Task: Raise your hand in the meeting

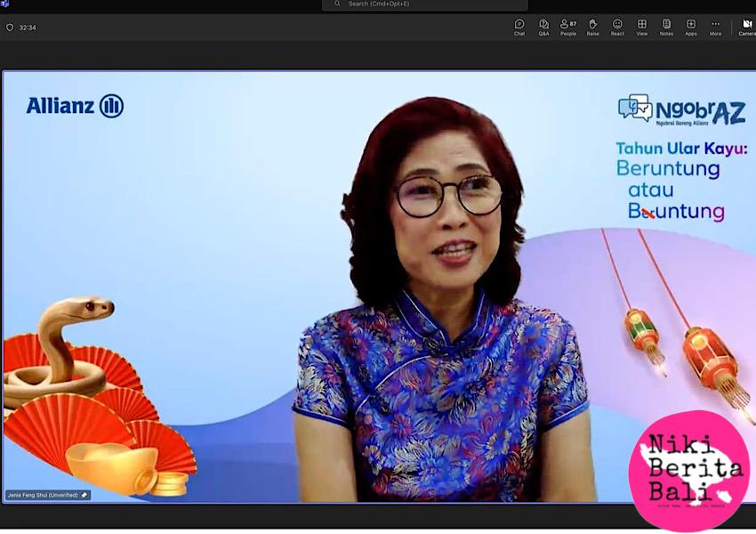Action: pos(592,27)
